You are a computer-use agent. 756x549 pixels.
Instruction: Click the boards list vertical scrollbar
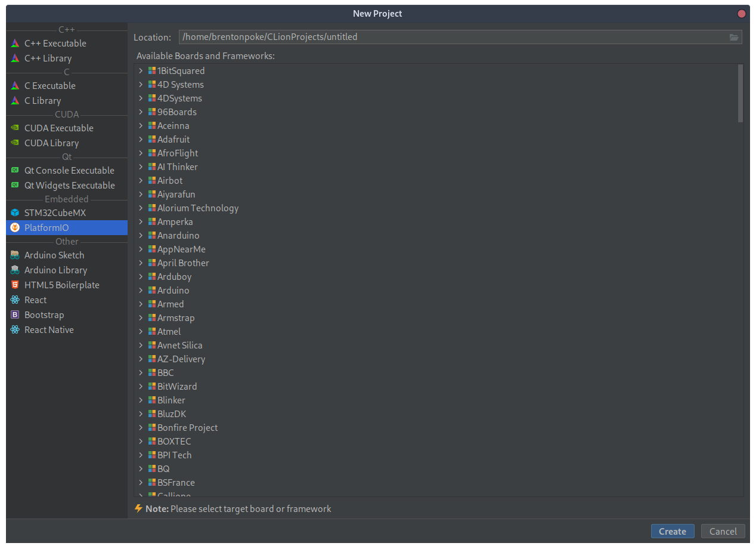(740, 94)
